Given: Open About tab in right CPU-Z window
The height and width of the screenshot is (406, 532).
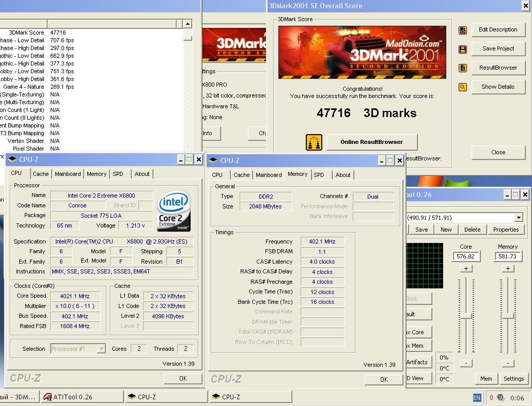Looking at the screenshot, I should (342, 175).
